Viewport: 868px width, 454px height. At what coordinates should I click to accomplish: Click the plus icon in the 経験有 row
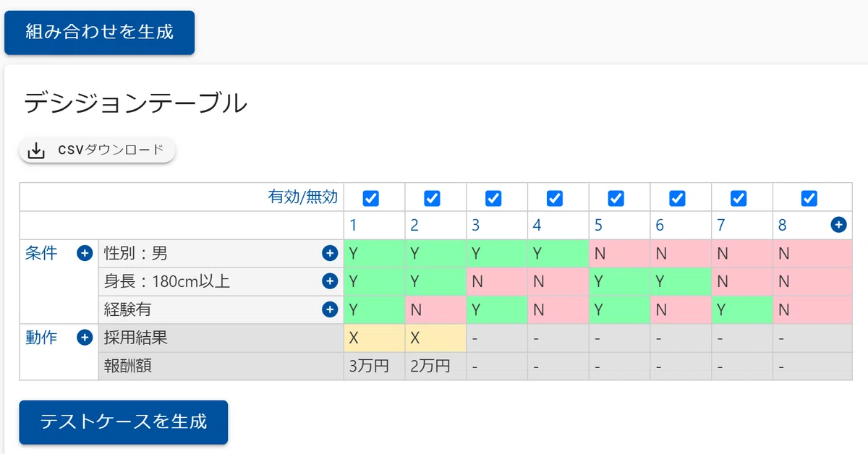point(330,309)
